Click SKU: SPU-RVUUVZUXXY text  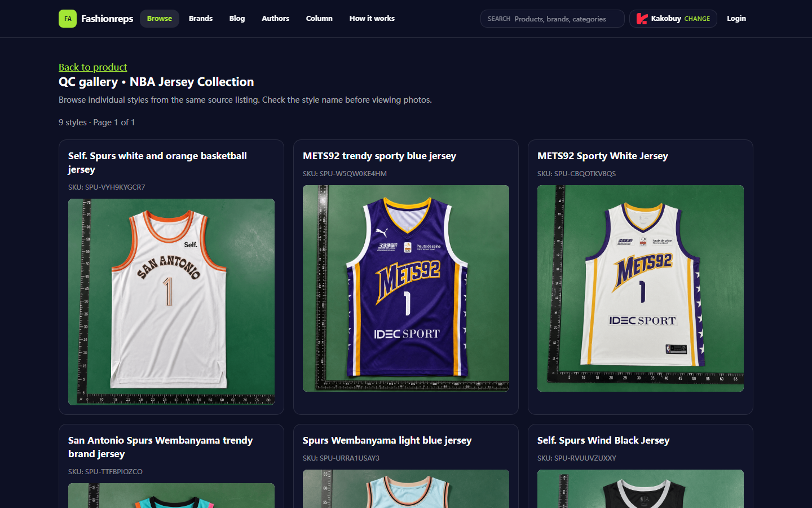tap(577, 458)
